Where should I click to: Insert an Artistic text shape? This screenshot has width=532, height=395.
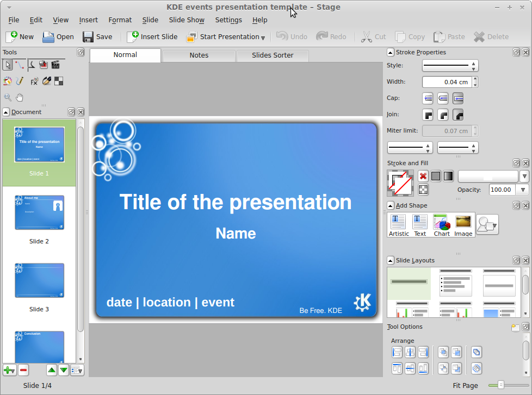pyautogui.click(x=398, y=225)
